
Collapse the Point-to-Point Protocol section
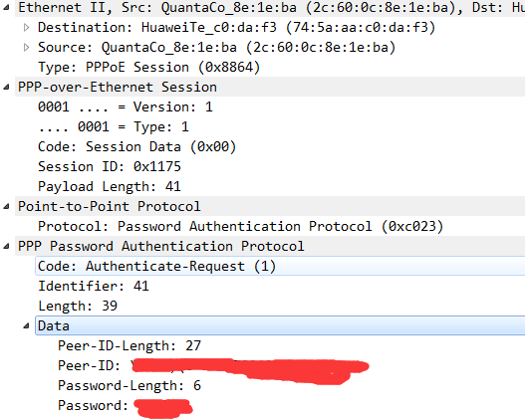click(x=6, y=207)
